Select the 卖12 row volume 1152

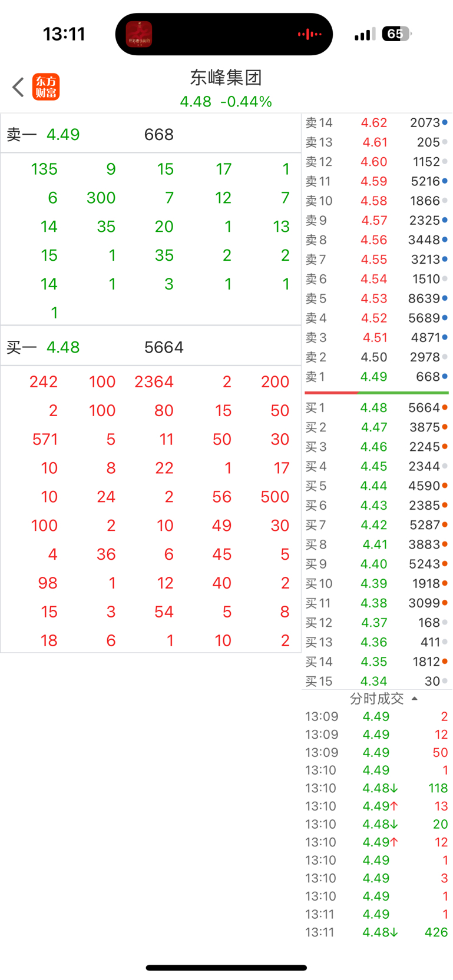(x=426, y=162)
